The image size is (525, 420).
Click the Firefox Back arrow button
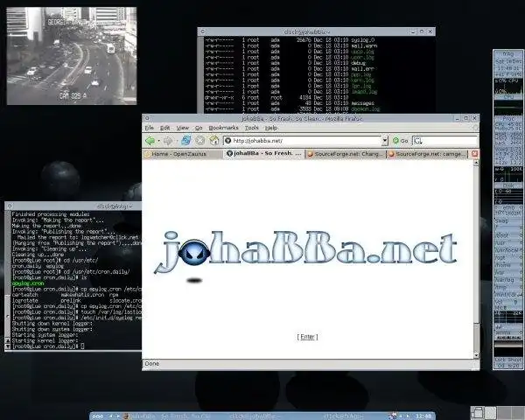pyautogui.click(x=150, y=141)
